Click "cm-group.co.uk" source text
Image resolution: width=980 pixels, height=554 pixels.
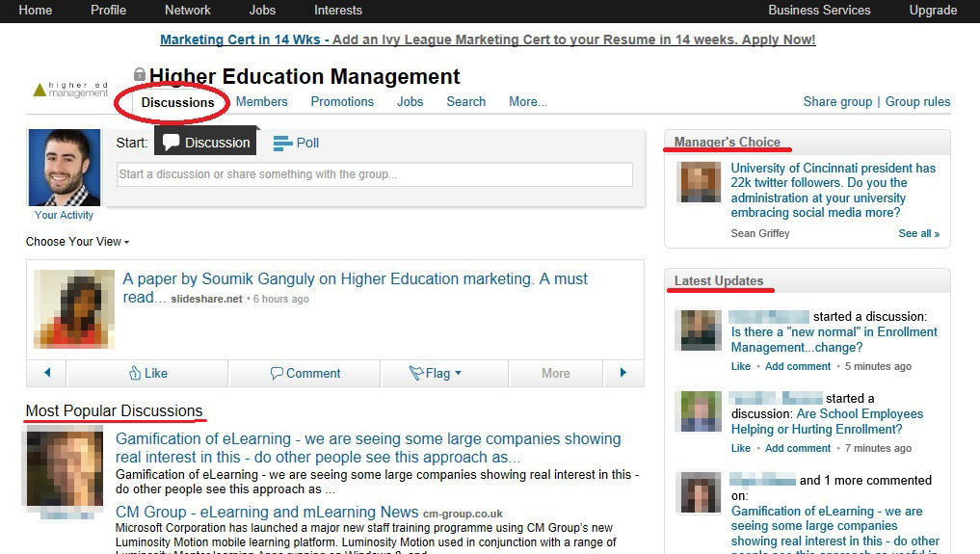pos(463,514)
